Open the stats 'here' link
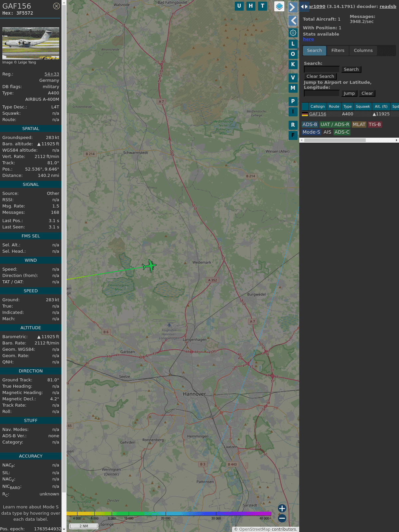The height and width of the screenshot is (532, 399). coord(308,39)
